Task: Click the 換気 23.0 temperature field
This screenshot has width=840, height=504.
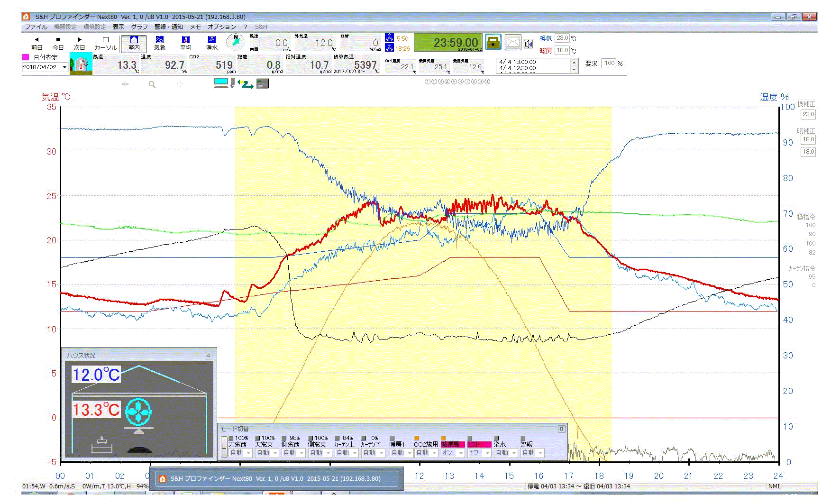Action: click(562, 38)
